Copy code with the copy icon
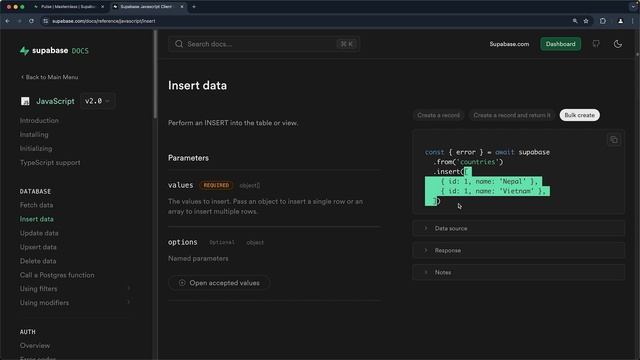640x360 pixels. click(x=613, y=140)
